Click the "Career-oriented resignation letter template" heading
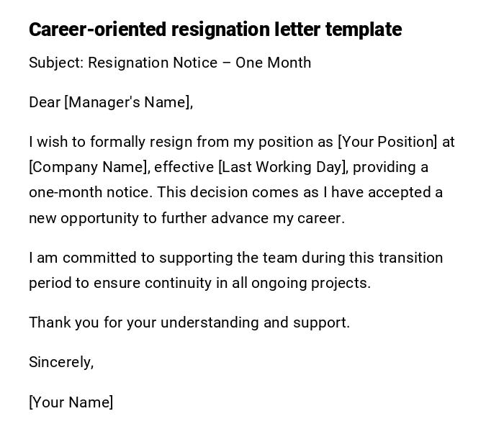Screen dimensions: 504x447 coord(215,30)
